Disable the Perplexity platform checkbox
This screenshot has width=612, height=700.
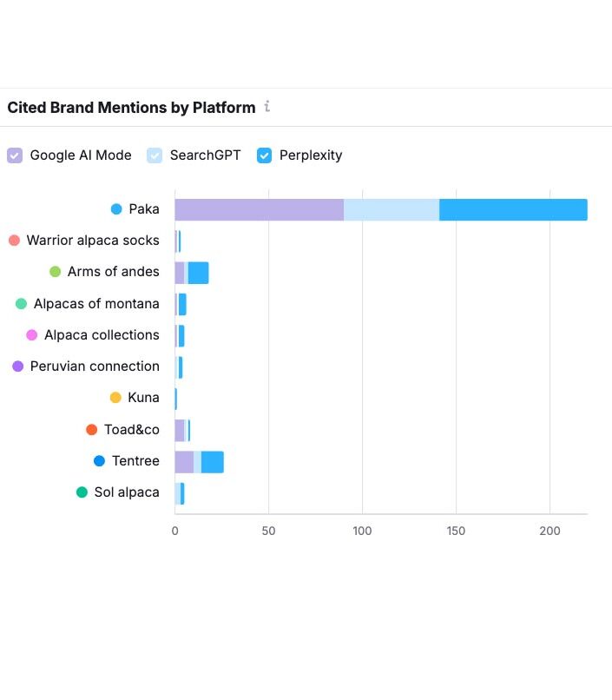pyautogui.click(x=265, y=155)
